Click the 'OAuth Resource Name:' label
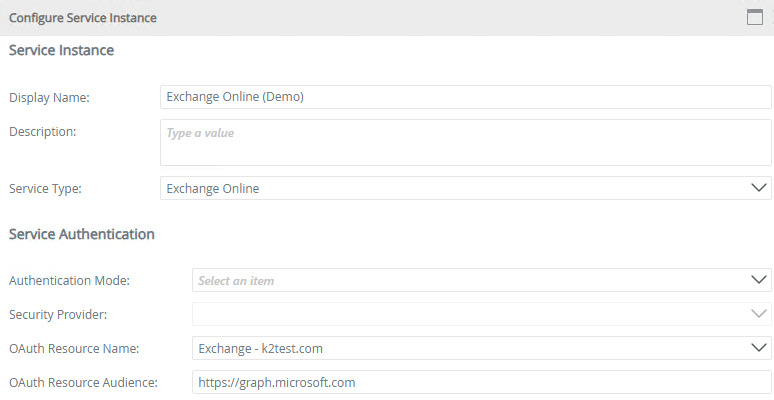This screenshot has height=400, width=774. [74, 349]
